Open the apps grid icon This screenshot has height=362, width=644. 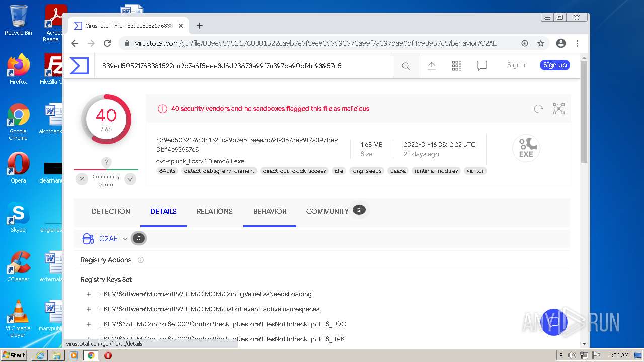(457, 65)
